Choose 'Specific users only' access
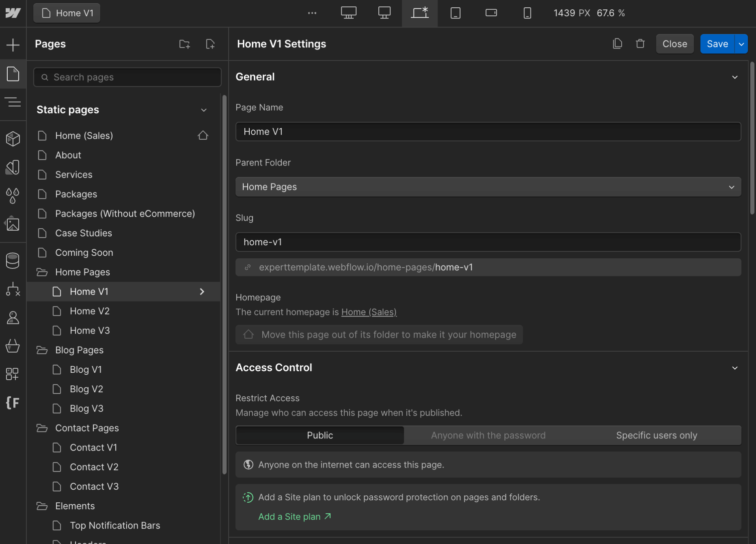Screen dimensions: 756x544 [x=656, y=435]
